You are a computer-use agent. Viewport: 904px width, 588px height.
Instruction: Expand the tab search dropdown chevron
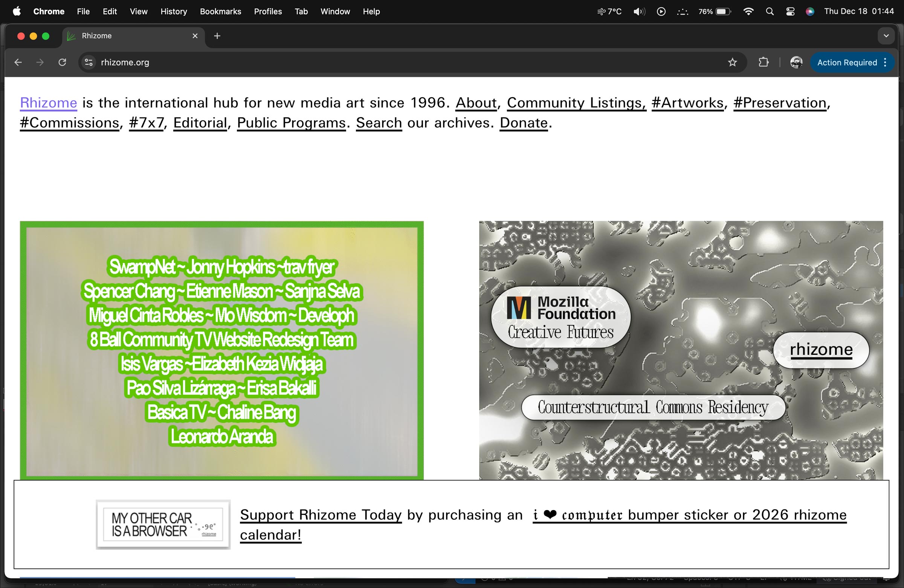[886, 36]
